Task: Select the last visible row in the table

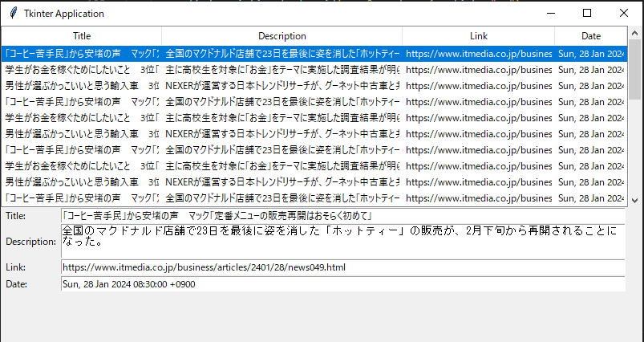Action: tap(281, 197)
